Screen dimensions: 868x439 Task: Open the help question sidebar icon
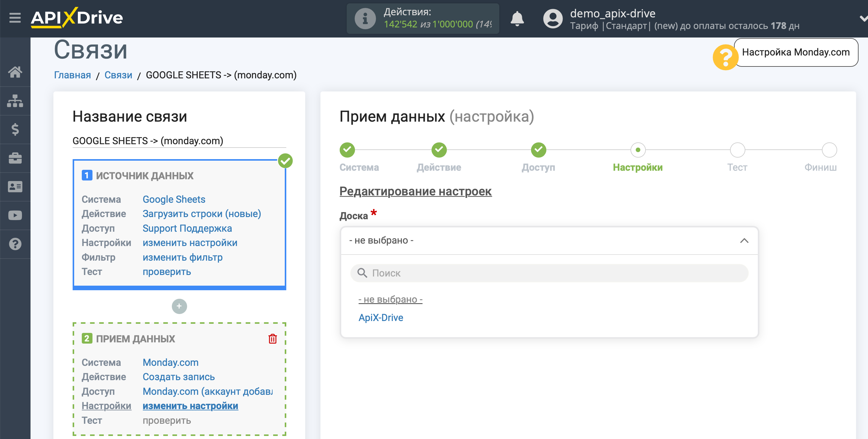[15, 244]
